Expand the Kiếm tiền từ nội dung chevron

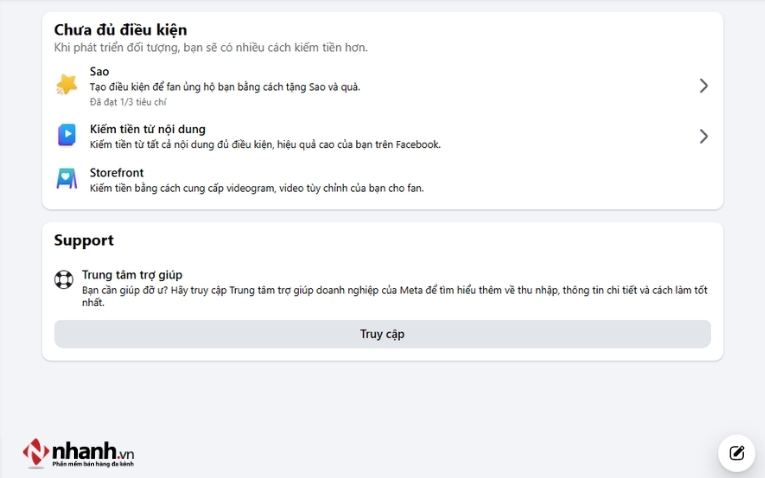point(703,136)
